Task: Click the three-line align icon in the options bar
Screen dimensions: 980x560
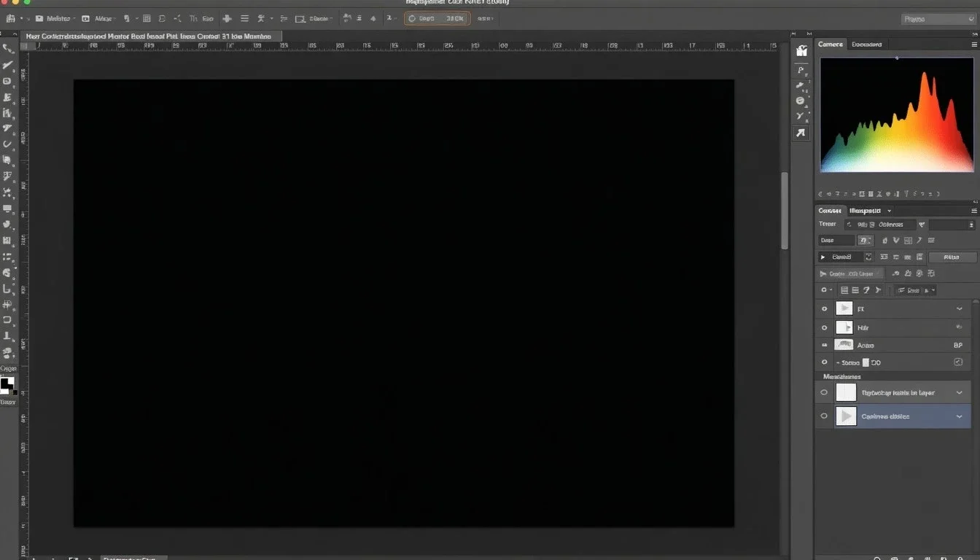Action: click(244, 18)
